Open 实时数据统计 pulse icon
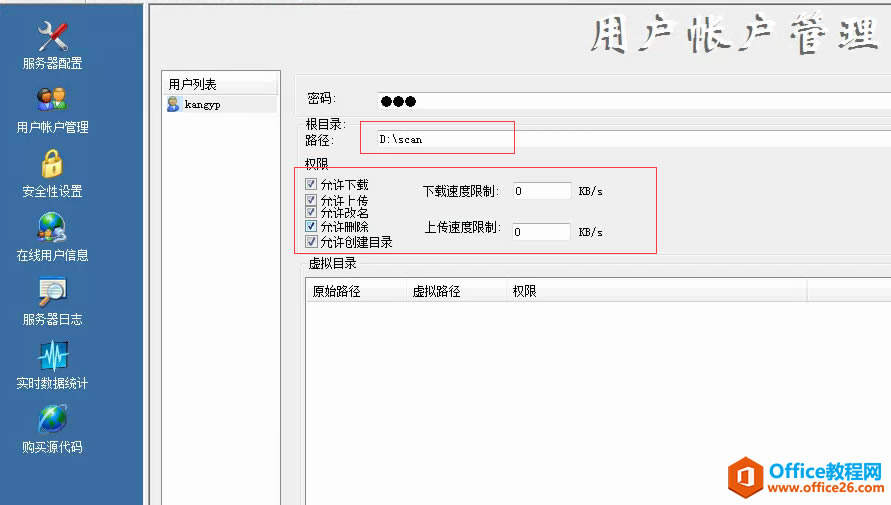 [x=52, y=356]
